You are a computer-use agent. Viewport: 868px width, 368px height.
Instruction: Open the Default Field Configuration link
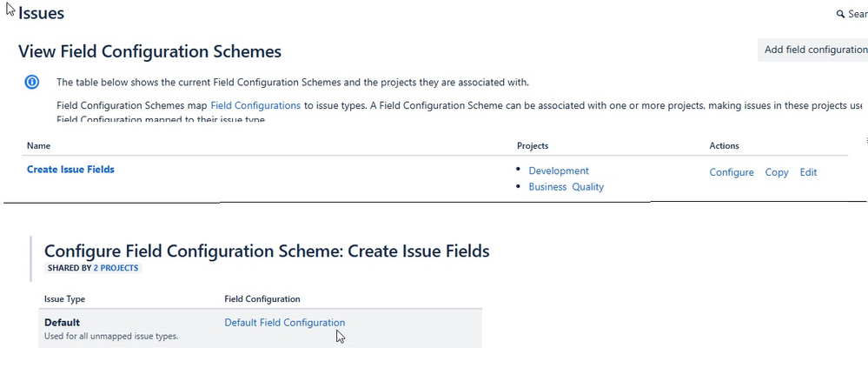(x=284, y=323)
